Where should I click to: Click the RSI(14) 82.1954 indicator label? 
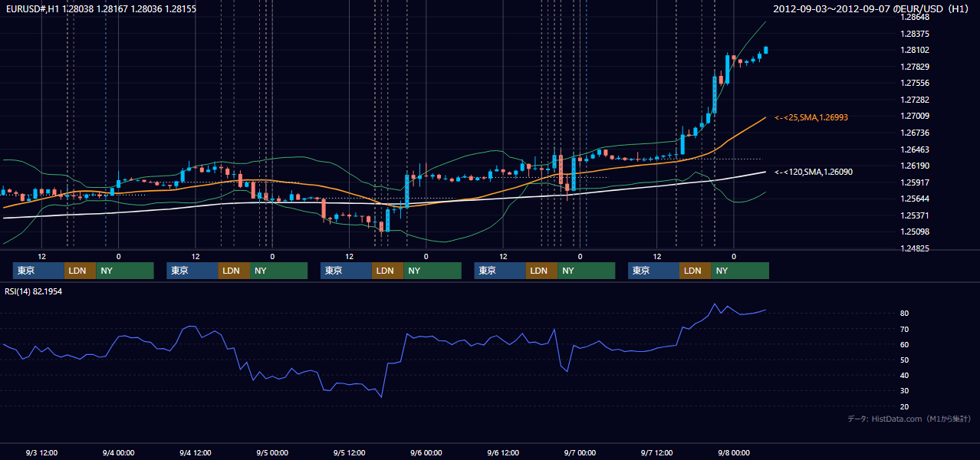pos(33,292)
